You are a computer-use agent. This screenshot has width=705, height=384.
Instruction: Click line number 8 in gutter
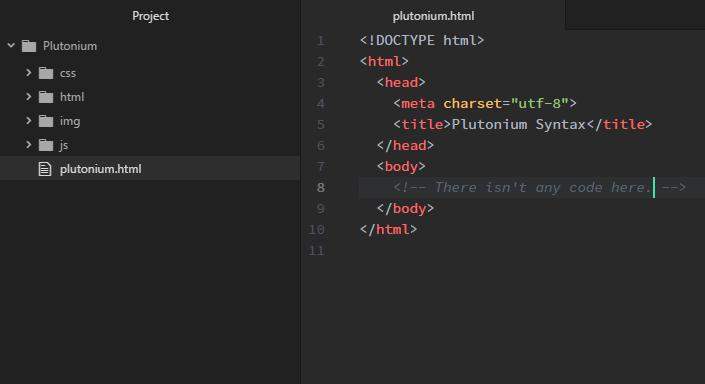tap(321, 188)
